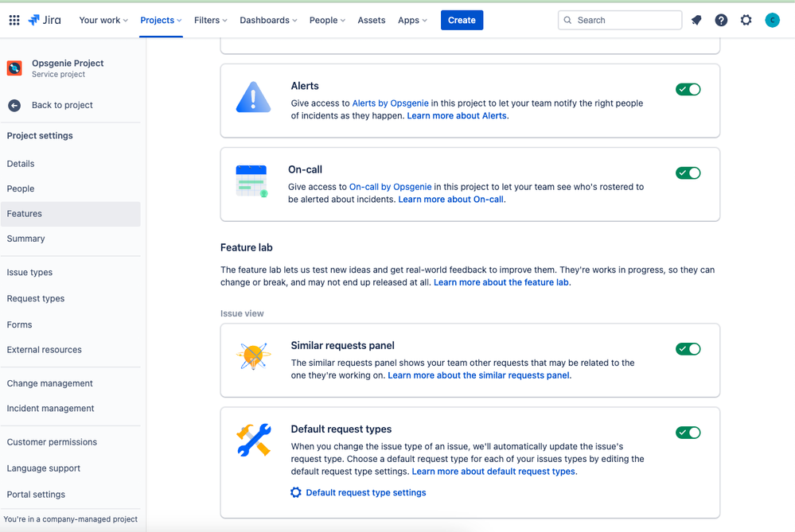Open Portal settings in the sidebar

[x=71, y=495]
